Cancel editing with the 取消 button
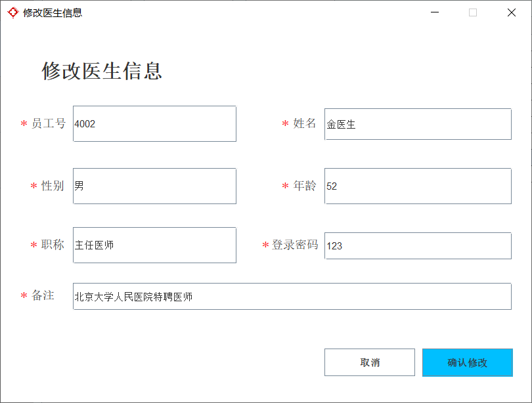 (370, 362)
